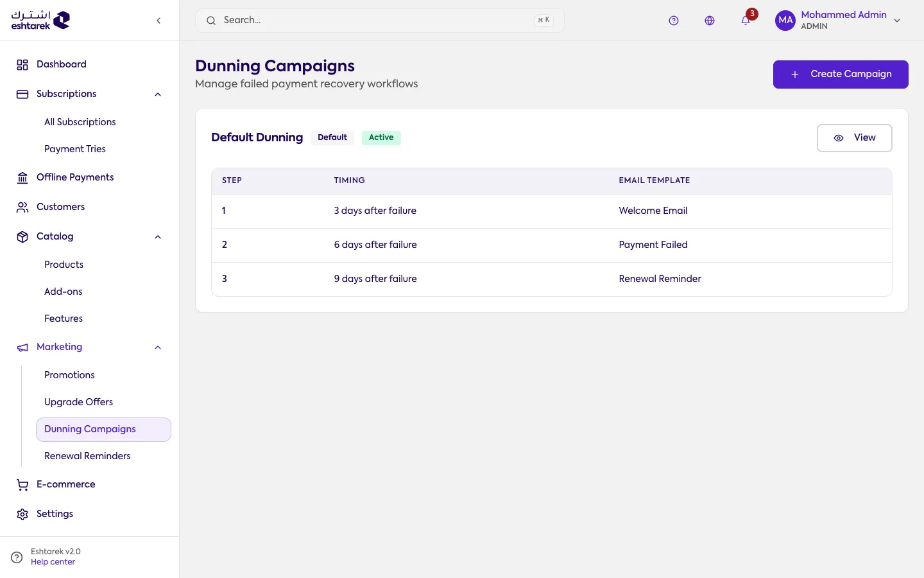Click the Customers label in sidebar
This screenshot has width=924, height=578.
tap(60, 207)
